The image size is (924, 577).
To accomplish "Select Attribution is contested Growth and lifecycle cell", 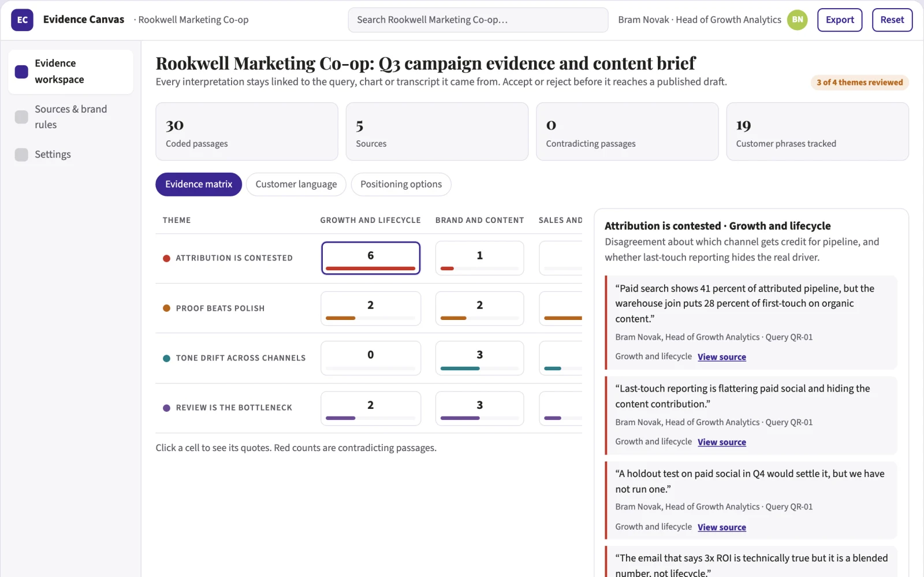I will 371,258.
